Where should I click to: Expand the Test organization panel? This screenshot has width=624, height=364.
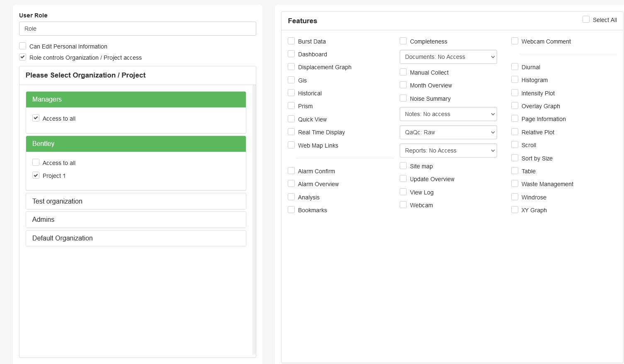point(136,201)
